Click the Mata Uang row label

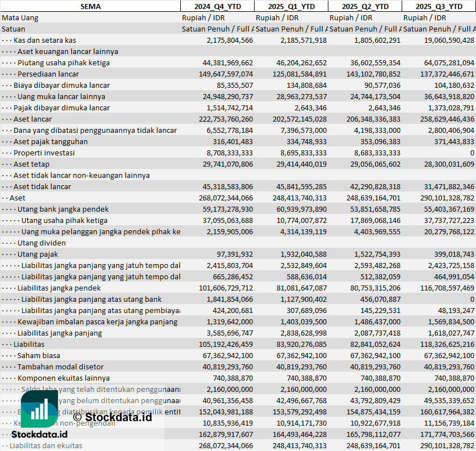(20, 18)
